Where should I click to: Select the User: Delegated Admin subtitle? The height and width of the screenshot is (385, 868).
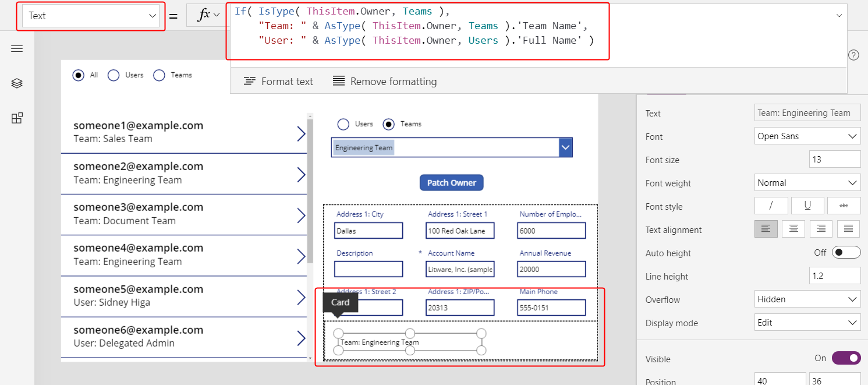point(124,343)
